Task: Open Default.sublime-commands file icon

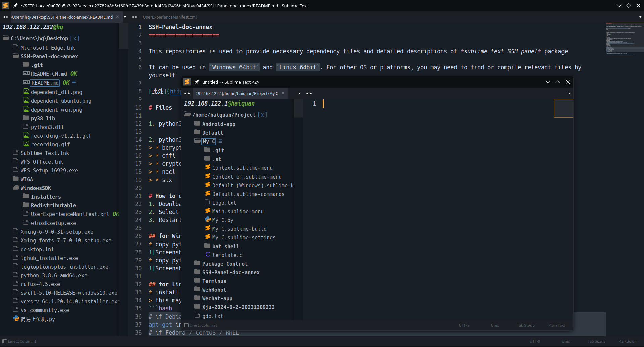Action: click(208, 193)
